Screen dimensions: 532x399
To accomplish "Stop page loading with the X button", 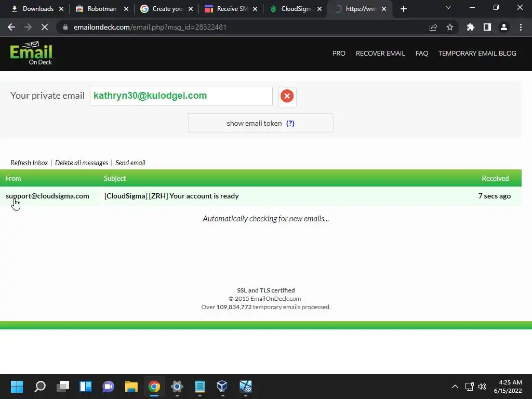I will (45, 27).
